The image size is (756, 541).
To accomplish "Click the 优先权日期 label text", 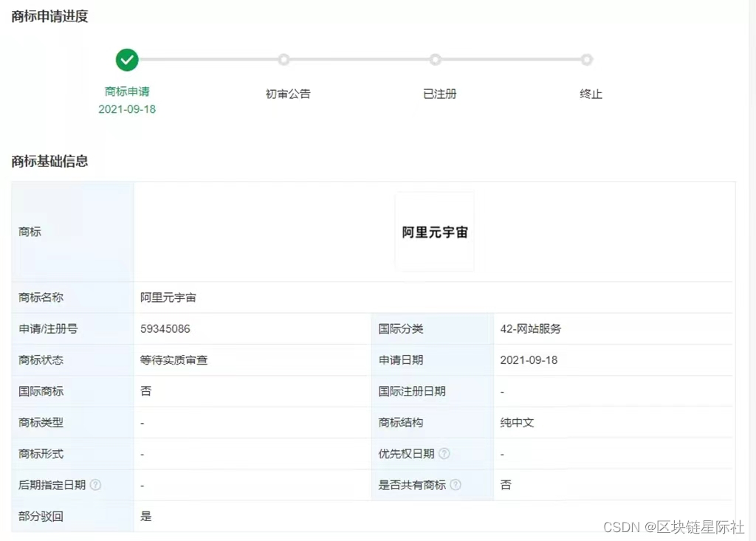I will tap(406, 453).
